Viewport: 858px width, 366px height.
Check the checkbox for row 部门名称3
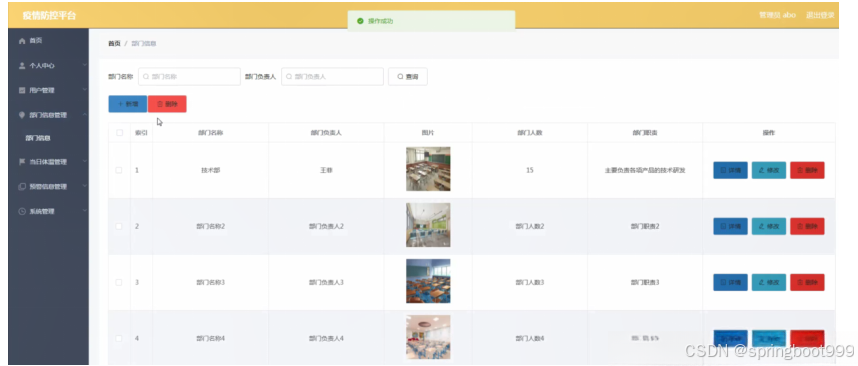click(x=119, y=282)
